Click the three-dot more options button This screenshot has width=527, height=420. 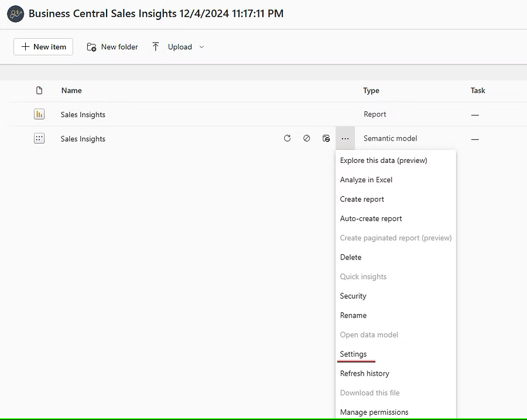pyautogui.click(x=345, y=138)
